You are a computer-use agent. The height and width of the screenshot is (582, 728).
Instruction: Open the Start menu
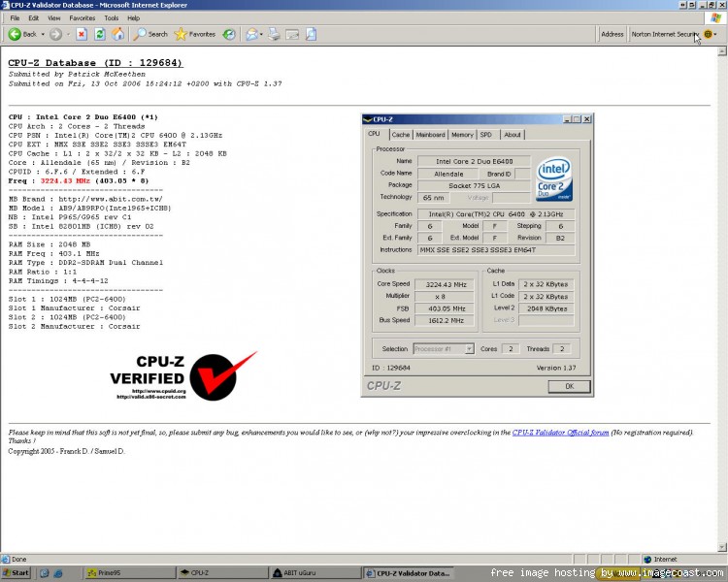(15, 573)
